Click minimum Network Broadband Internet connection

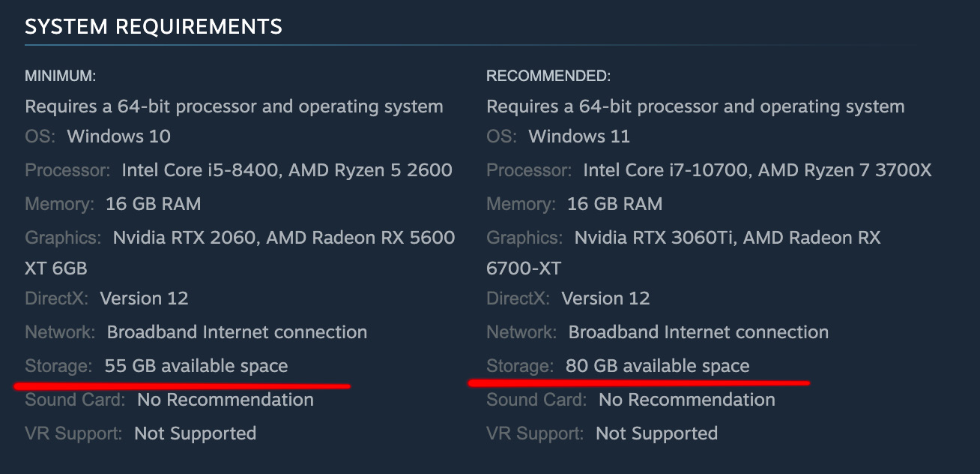tap(237, 332)
